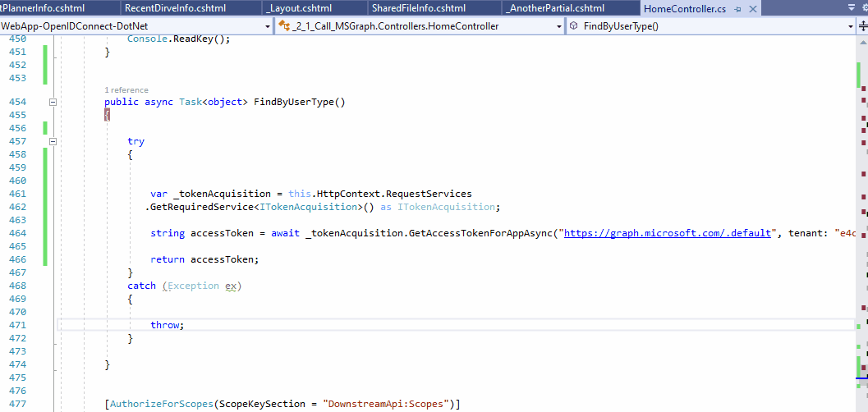This screenshot has width=868, height=412.
Task: Click the 'throw;' statement
Action: [x=167, y=325]
